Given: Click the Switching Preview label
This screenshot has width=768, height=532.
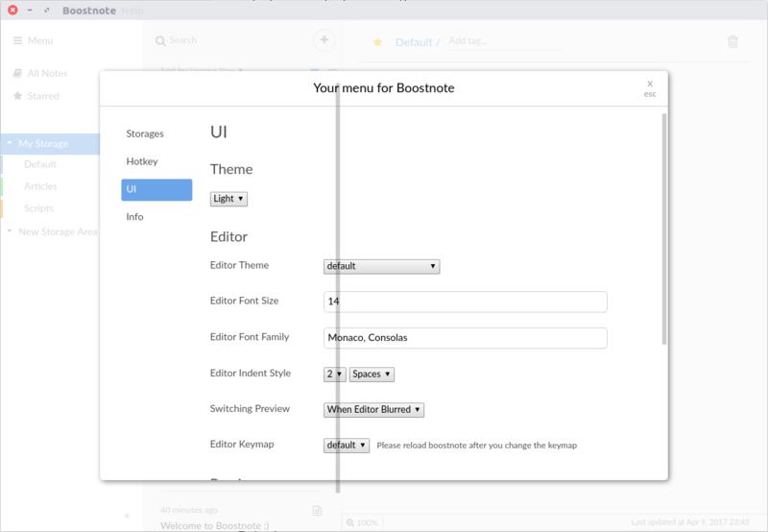Looking at the screenshot, I should (250, 408).
